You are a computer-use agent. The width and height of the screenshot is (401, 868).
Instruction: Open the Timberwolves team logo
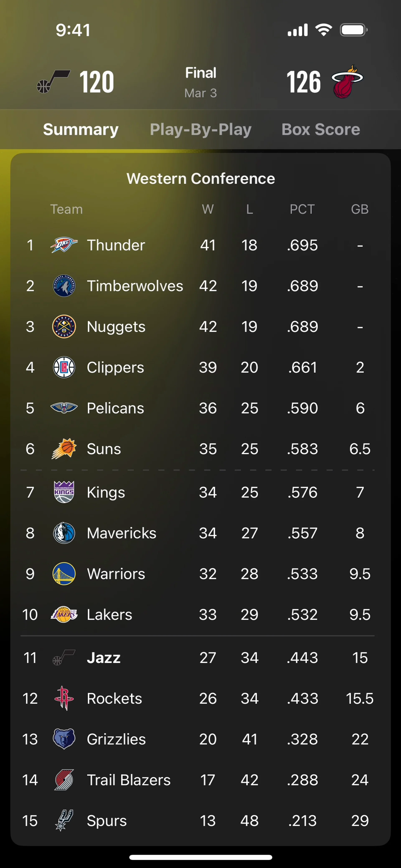[64, 286]
